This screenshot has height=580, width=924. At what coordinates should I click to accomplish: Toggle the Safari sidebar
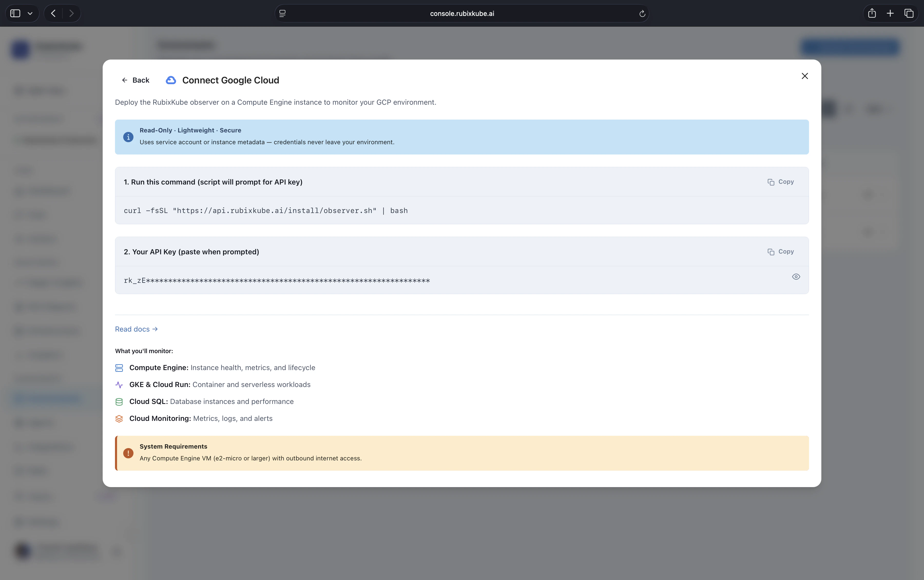(15, 13)
